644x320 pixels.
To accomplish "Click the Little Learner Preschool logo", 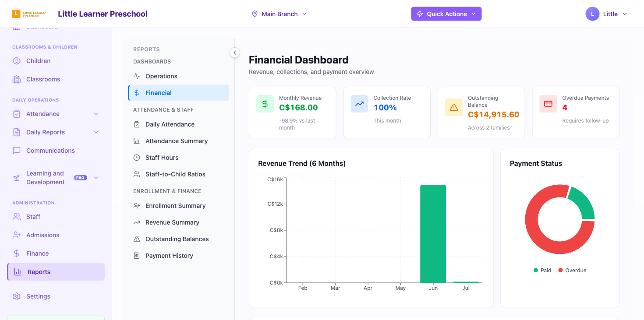I will 29,14.
